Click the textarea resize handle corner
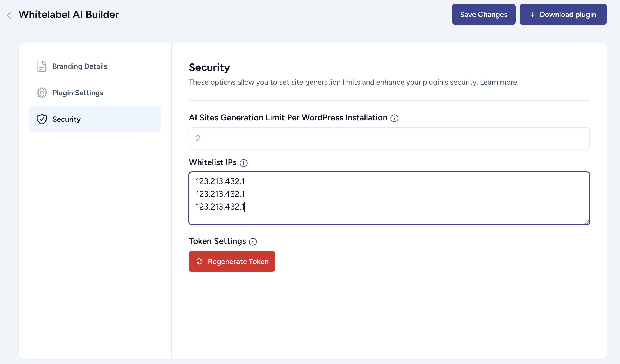This screenshot has width=620, height=364. pyautogui.click(x=587, y=222)
